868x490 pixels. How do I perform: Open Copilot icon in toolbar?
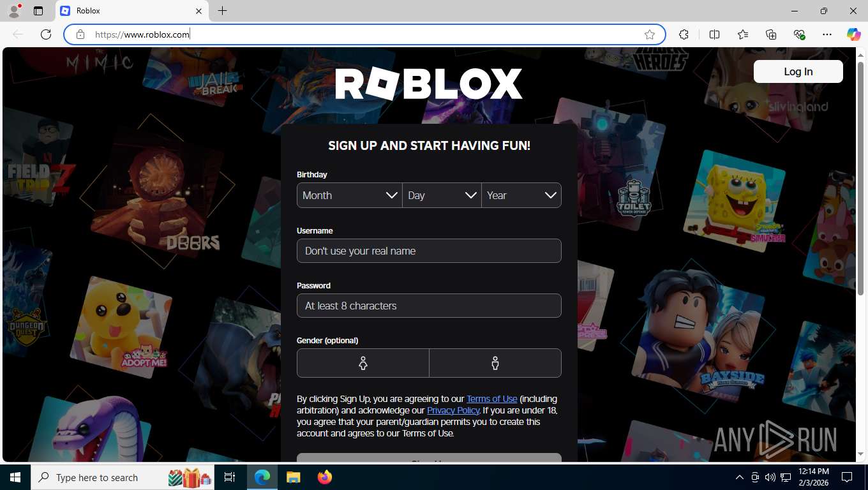(x=853, y=34)
